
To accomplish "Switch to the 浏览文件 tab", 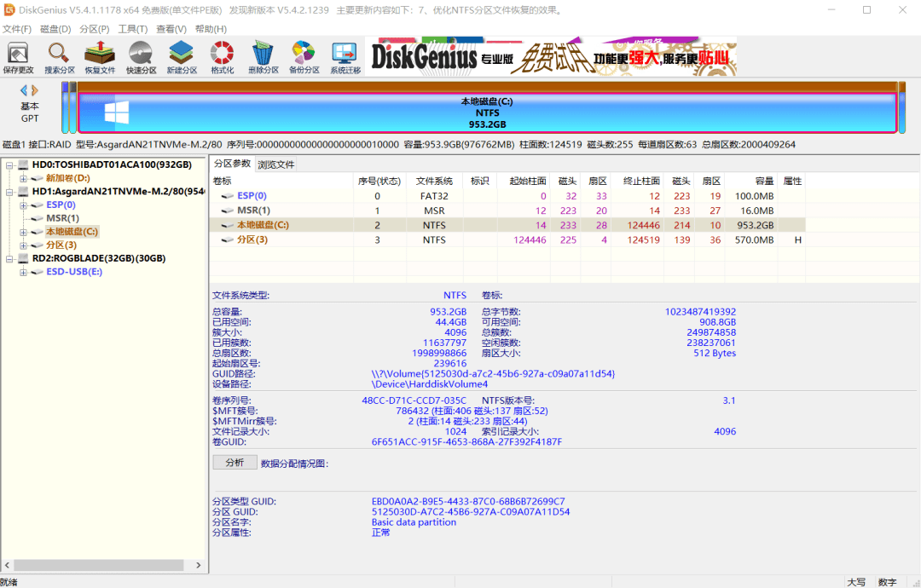I will point(276,164).
